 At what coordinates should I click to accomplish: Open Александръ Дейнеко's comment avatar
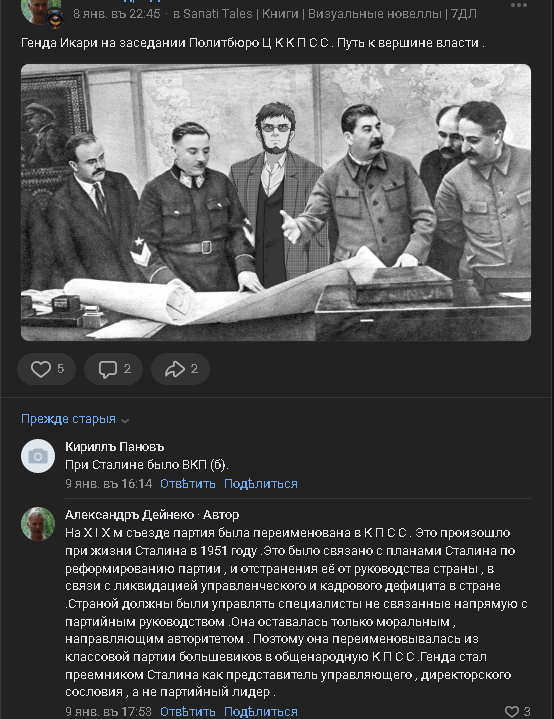pos(38,524)
